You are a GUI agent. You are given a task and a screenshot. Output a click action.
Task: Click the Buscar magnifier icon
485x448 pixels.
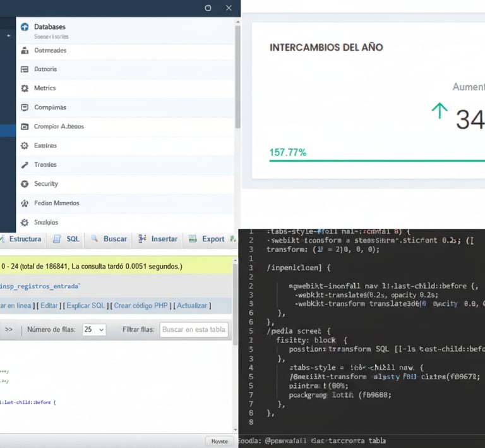point(94,239)
